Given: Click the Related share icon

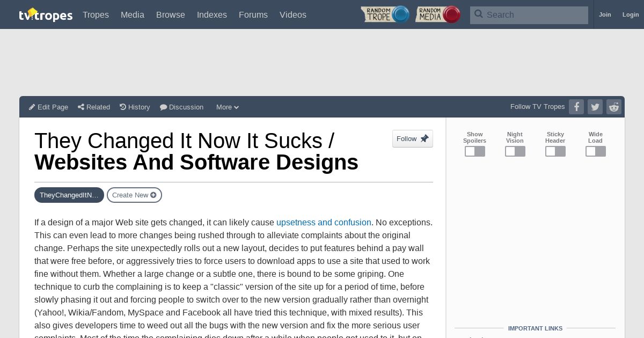Looking at the screenshot, I should (81, 107).
